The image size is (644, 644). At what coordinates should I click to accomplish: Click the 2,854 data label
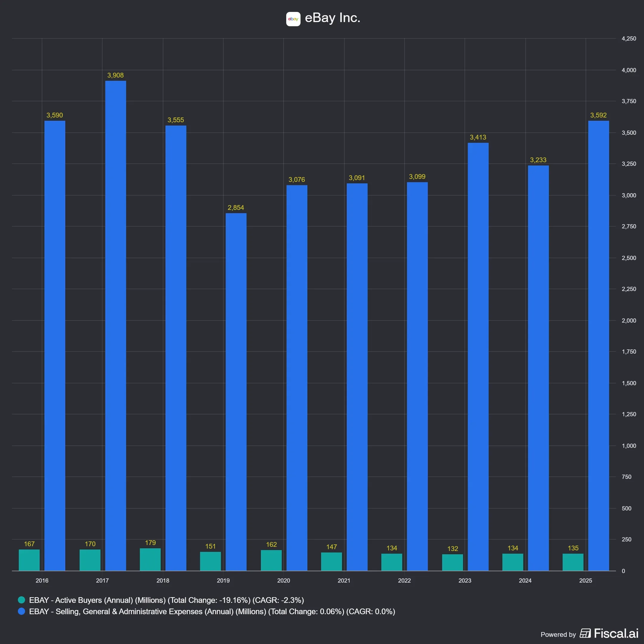236,208
